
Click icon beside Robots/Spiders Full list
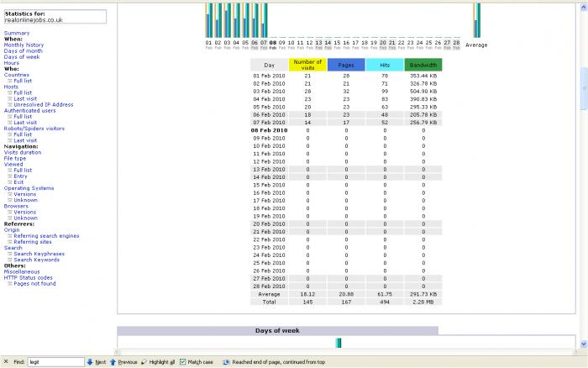10,134
